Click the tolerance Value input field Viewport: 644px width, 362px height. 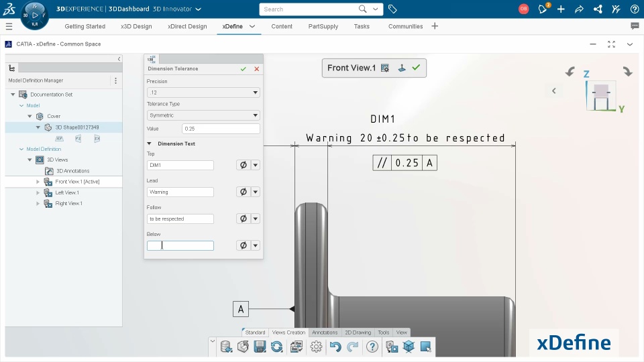pyautogui.click(x=221, y=129)
